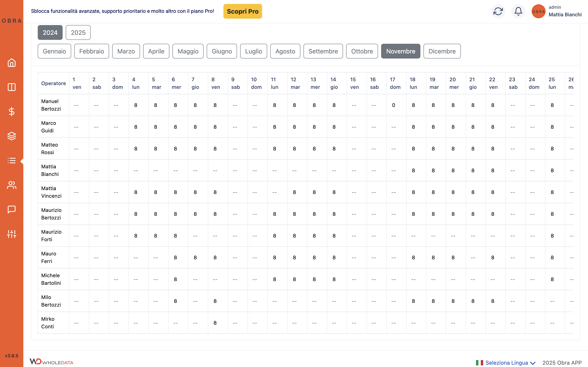The height and width of the screenshot is (367, 588).
Task: Click the Operatore column header
Action: (x=53, y=83)
